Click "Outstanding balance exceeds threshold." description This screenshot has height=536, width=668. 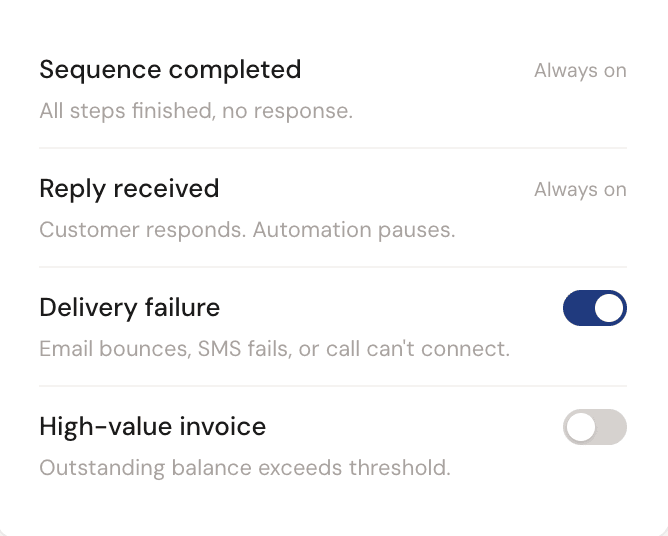[245, 468]
